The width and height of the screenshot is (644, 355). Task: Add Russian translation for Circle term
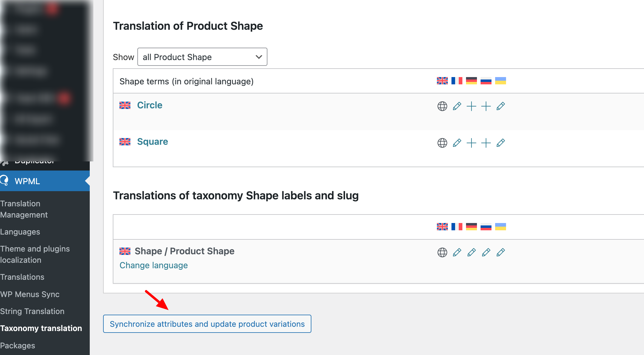click(486, 106)
